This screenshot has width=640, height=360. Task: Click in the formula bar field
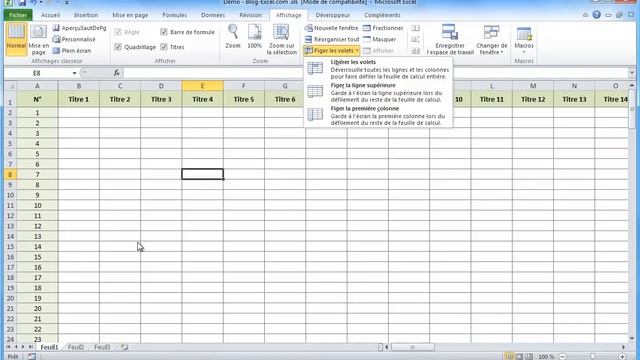pyautogui.click(x=376, y=73)
